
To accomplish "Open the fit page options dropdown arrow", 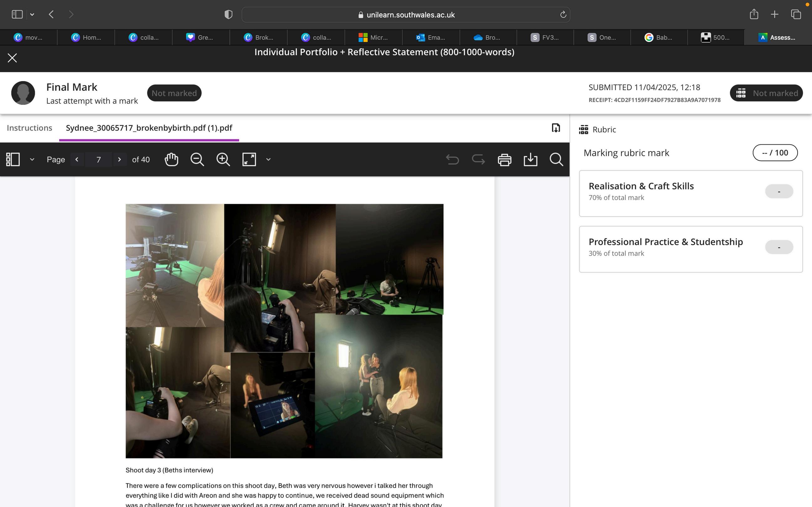I will tap(268, 160).
